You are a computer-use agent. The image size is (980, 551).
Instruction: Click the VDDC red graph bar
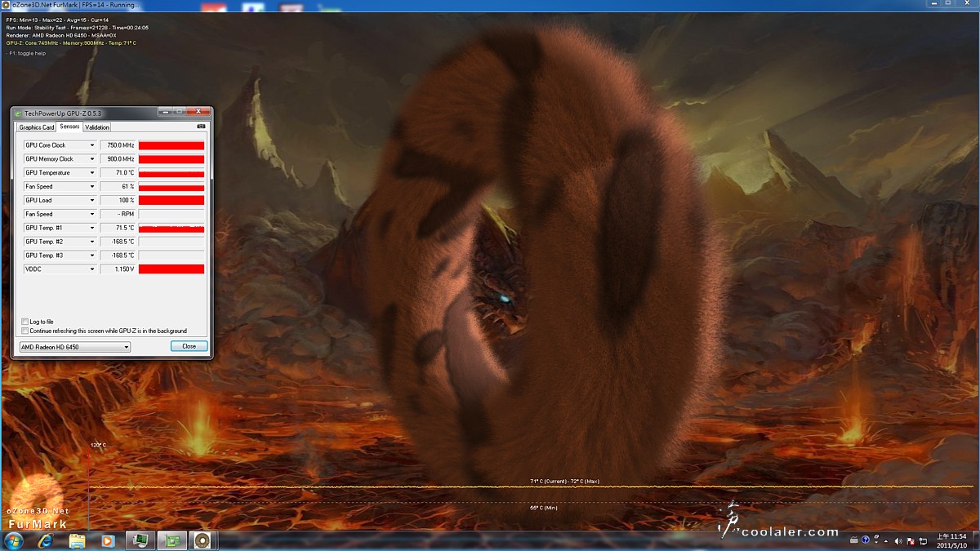pos(171,269)
